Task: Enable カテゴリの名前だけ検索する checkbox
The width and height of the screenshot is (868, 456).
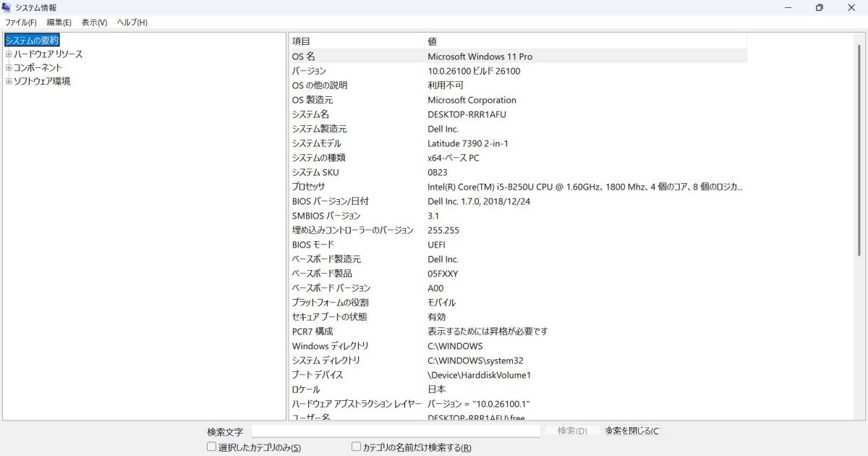Action: [x=356, y=447]
